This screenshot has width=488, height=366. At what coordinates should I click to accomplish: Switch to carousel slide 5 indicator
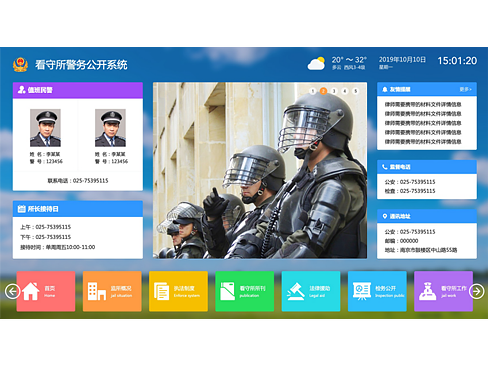point(356,91)
